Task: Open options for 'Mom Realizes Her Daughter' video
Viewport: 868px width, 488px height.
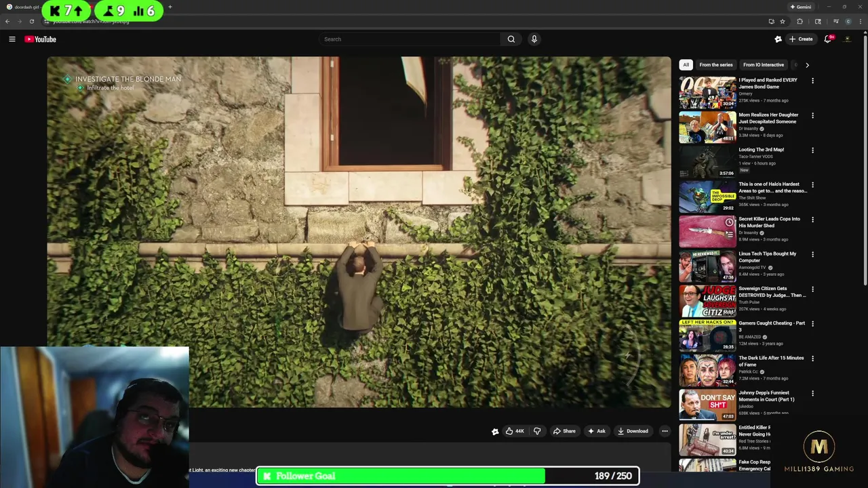Action: tap(812, 115)
